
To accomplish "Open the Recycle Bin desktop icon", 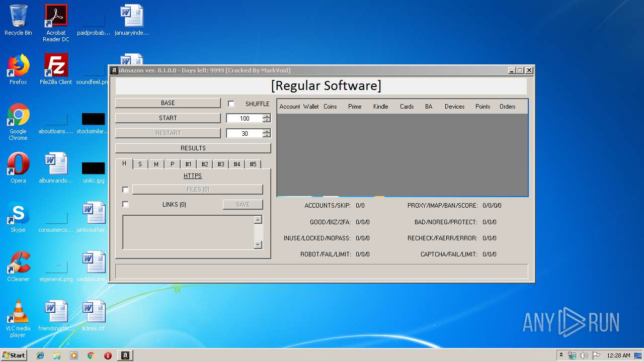I will [x=18, y=20].
